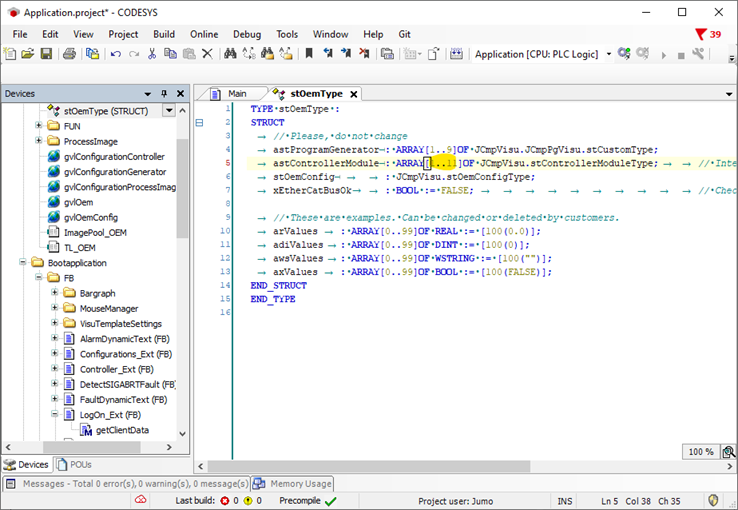Click the Print toolbar icon
738x510 pixels.
(x=69, y=54)
